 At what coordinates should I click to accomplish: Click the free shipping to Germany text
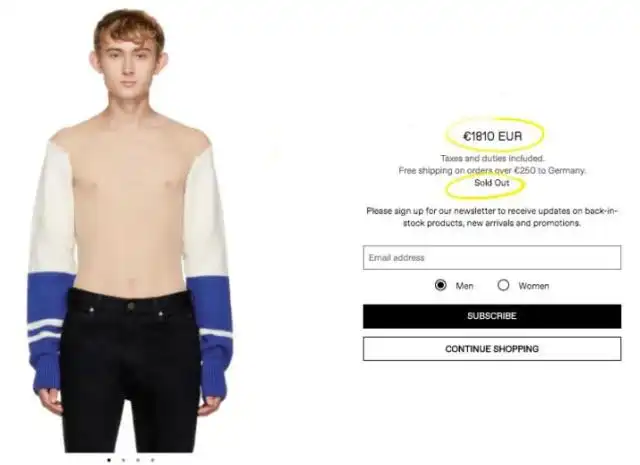click(492, 171)
